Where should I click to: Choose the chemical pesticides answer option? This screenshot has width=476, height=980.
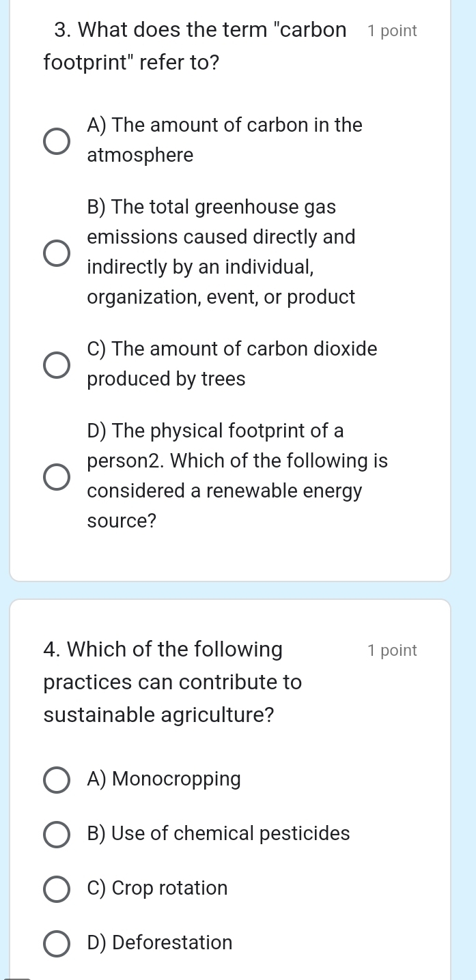[x=56, y=834]
